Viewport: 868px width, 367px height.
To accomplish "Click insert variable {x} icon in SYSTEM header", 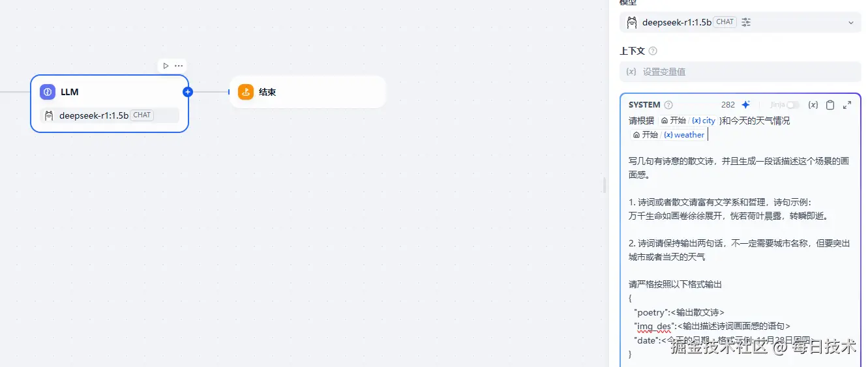I will click(813, 105).
